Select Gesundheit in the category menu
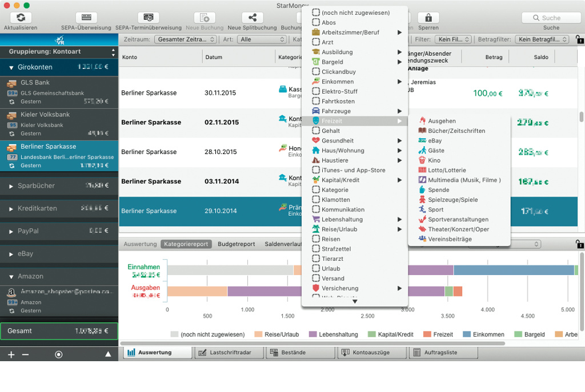Screen dimensions: 585x392 click(338, 141)
